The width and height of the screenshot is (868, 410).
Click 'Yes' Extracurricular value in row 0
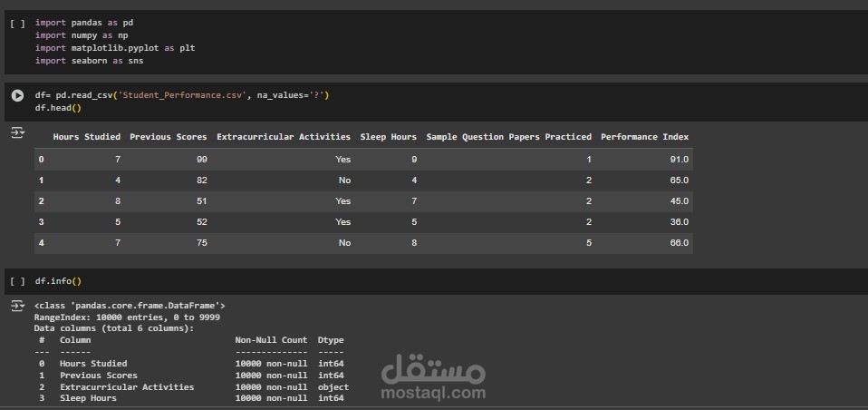[343, 160]
